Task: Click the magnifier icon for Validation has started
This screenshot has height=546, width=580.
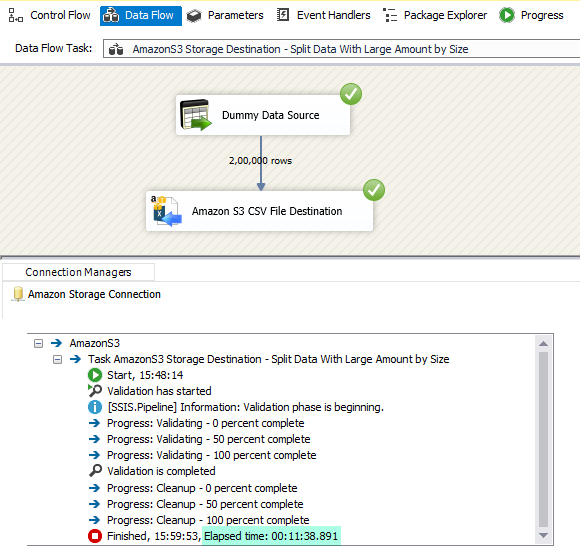Action: click(x=95, y=391)
